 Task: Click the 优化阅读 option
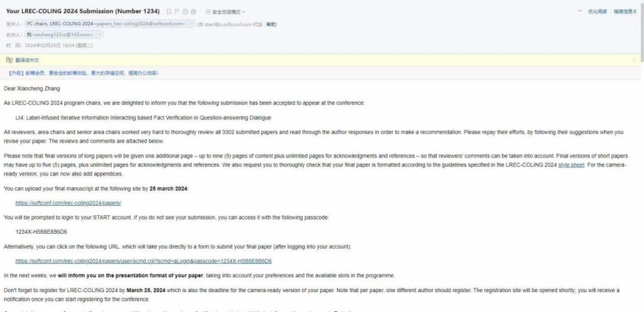coord(598,12)
